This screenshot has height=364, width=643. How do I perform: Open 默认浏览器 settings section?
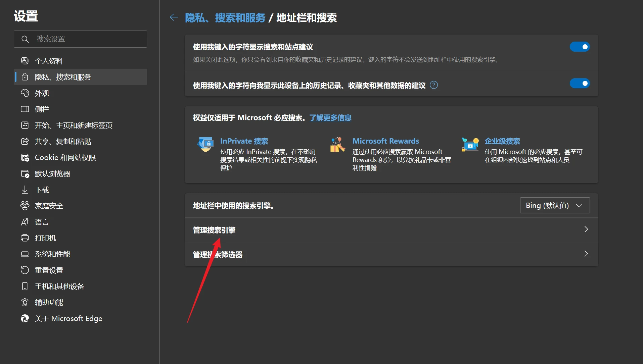click(x=80, y=173)
